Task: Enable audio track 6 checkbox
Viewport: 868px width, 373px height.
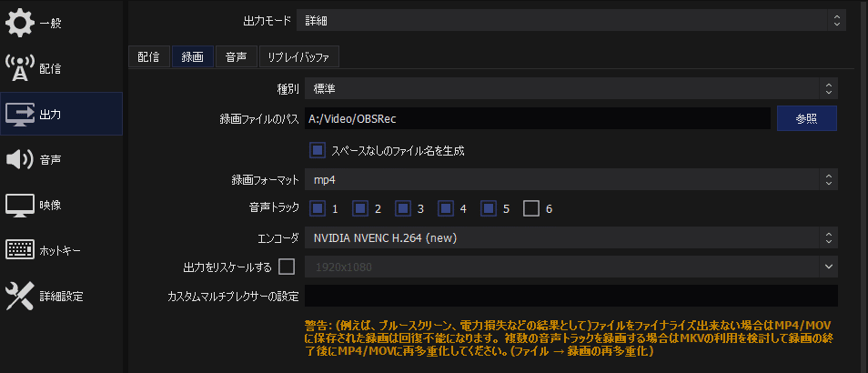Action: tap(531, 208)
